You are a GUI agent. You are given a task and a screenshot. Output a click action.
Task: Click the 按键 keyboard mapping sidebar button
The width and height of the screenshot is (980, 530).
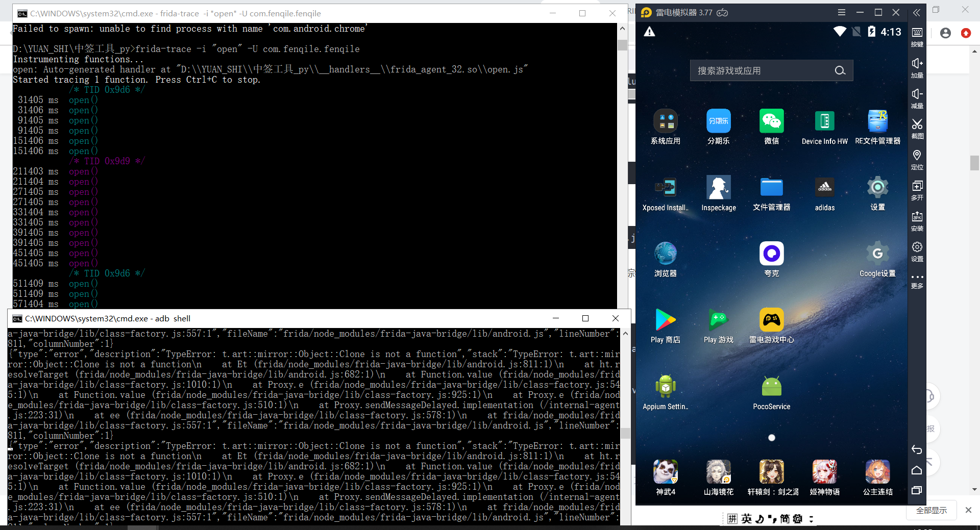917,37
